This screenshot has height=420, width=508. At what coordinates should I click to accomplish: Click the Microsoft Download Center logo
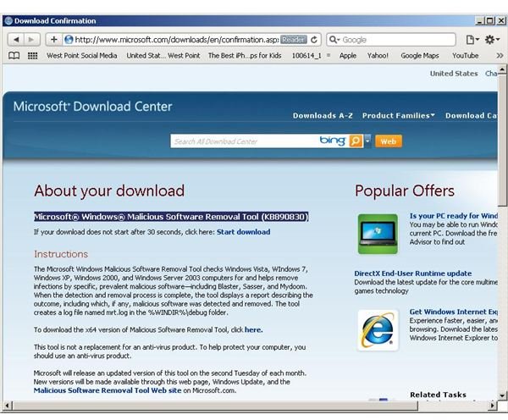point(92,107)
